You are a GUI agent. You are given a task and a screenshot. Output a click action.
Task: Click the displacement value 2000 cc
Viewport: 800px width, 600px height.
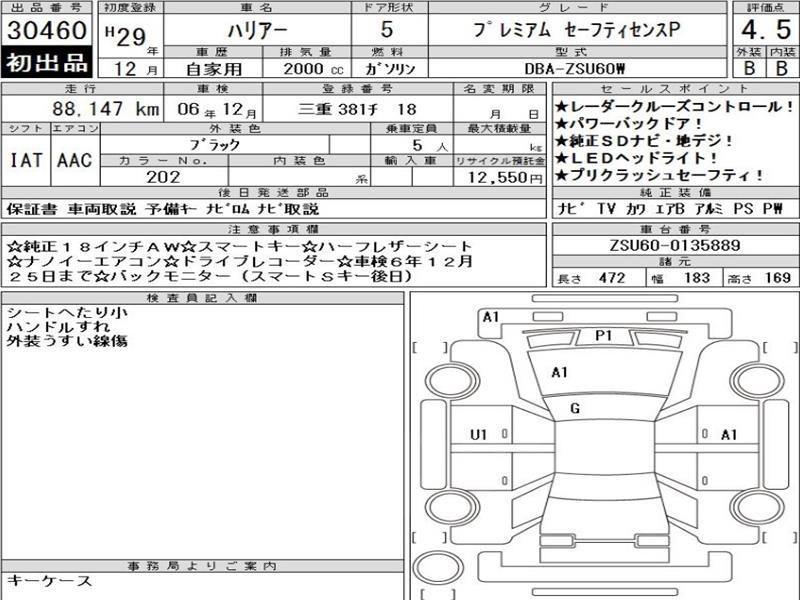pos(313,69)
